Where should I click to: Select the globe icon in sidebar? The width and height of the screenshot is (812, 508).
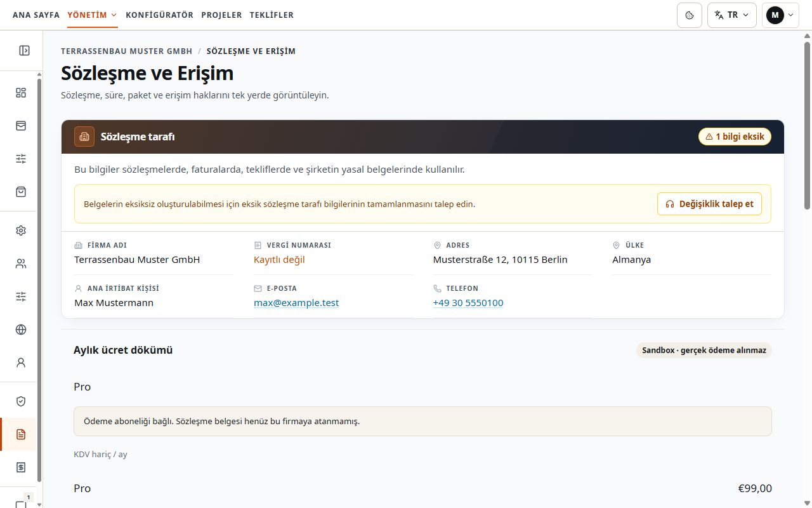pos(21,330)
